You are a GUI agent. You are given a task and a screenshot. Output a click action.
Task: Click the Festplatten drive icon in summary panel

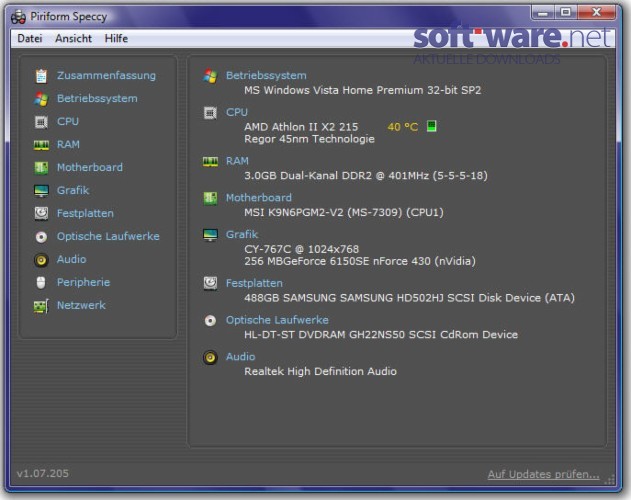pos(210,283)
